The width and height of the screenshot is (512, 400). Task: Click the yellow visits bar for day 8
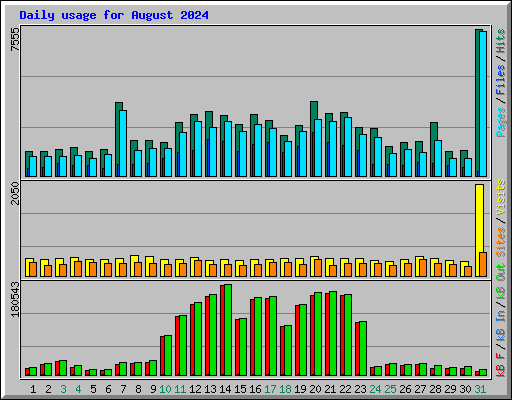[133, 266]
